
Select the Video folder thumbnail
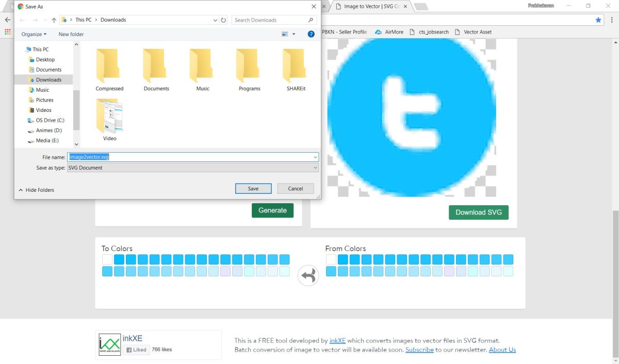pyautogui.click(x=109, y=120)
